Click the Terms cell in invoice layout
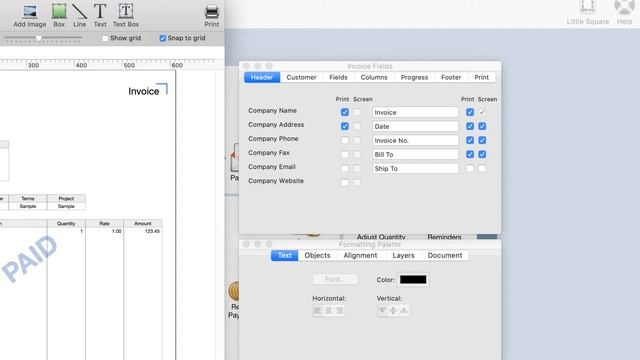The height and width of the screenshot is (360, 640). click(x=28, y=198)
